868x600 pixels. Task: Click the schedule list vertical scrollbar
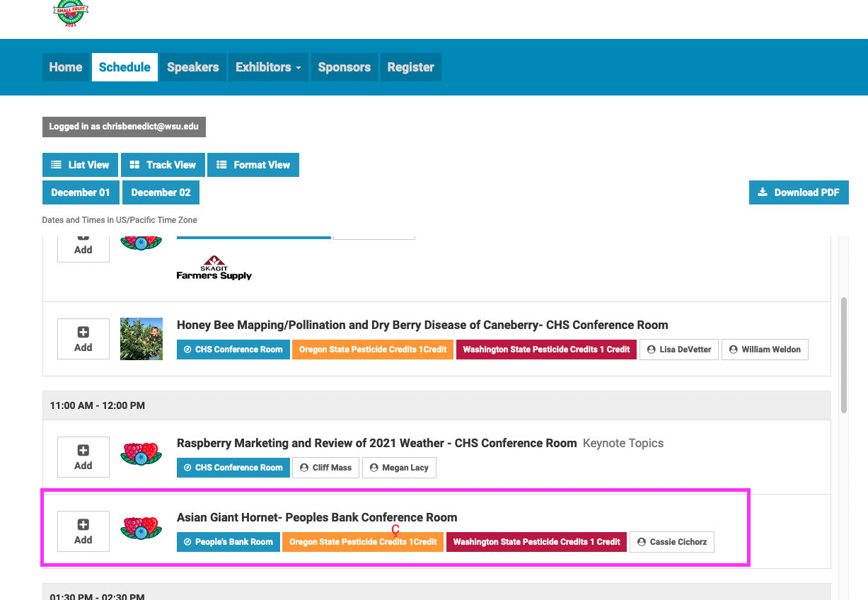[843, 354]
